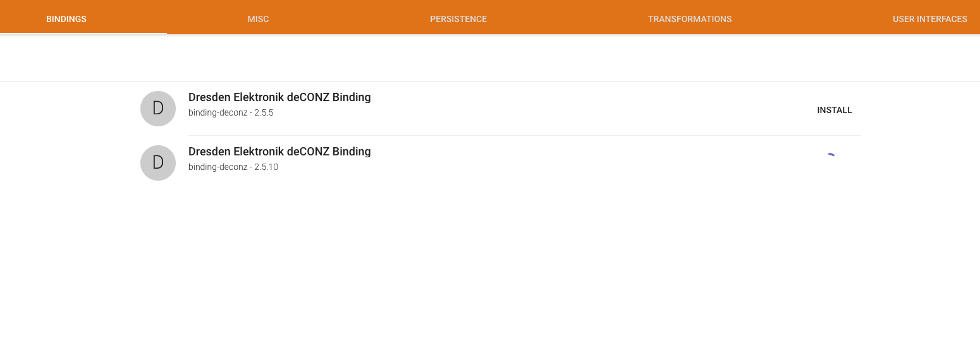Click the white underline beneath Bindings tab
This screenshot has width=980, height=343.
click(x=83, y=33)
